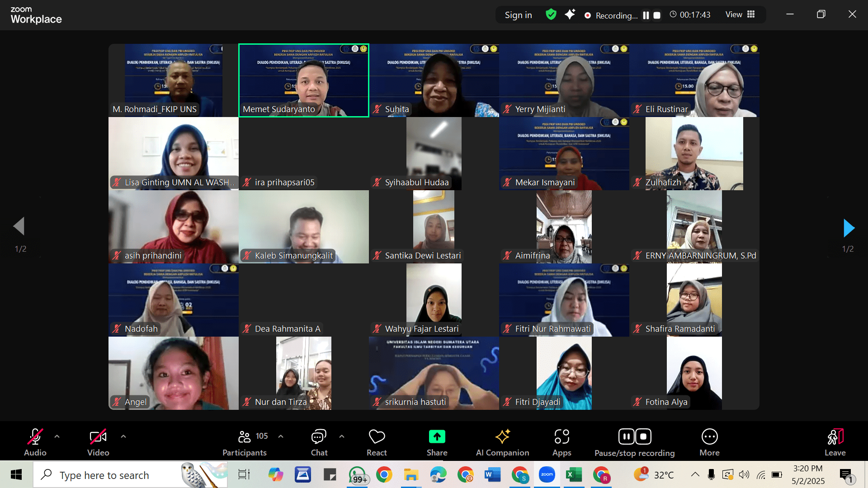Go to next gallery page arrow
868x488 pixels.
(x=849, y=228)
